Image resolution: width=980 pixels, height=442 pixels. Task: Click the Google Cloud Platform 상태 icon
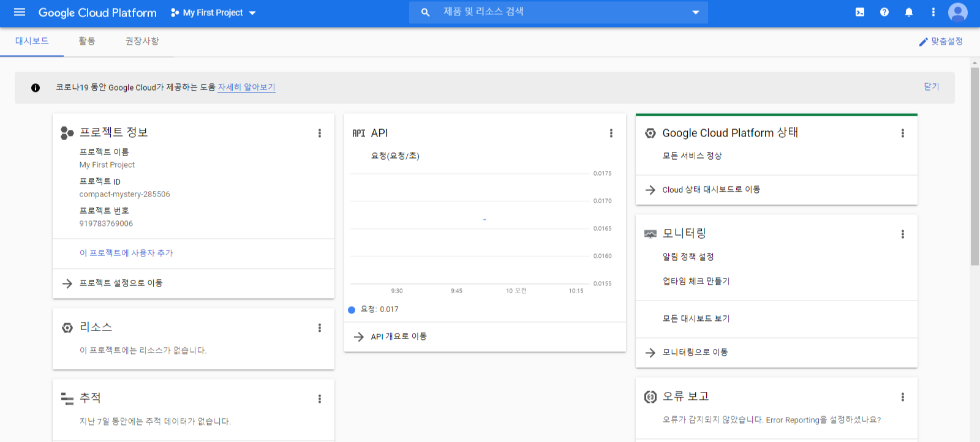(650, 133)
